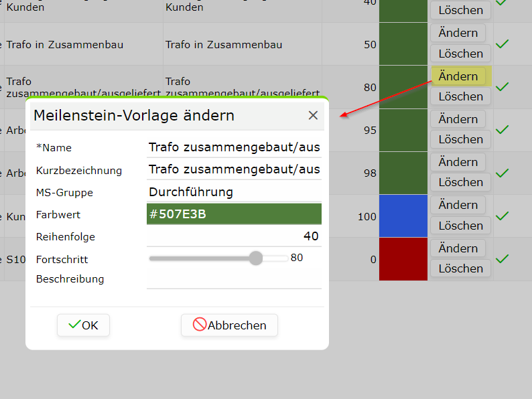Click the green checkmark in row 0
Screen dimensions: 532x399
[x=502, y=259]
